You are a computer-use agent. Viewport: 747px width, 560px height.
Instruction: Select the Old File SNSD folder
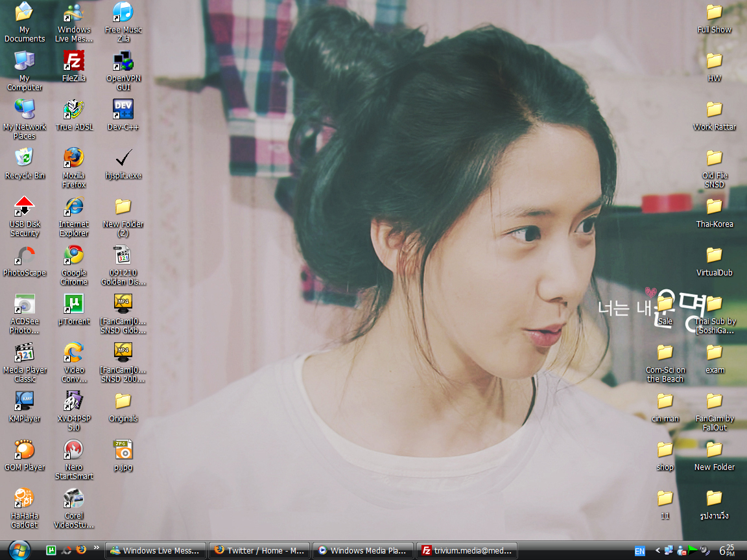(x=714, y=168)
